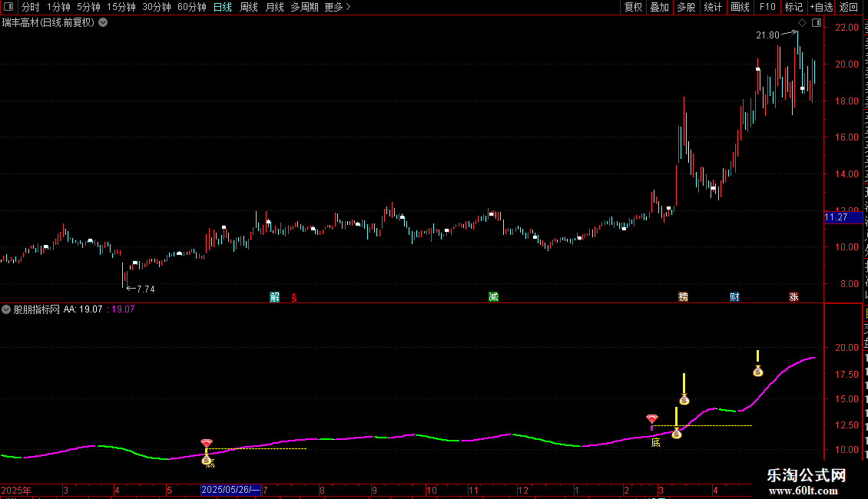The width and height of the screenshot is (868, 499).
Task: Open the 画线 drawing tools
Action: coord(740,7)
